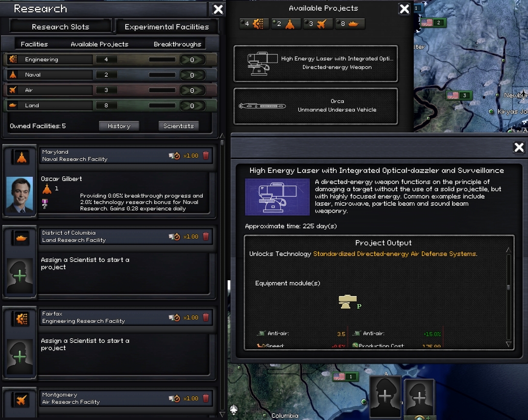Toggle the Engineering breakthrough counter
This screenshot has width=528, height=420.
pos(192,60)
